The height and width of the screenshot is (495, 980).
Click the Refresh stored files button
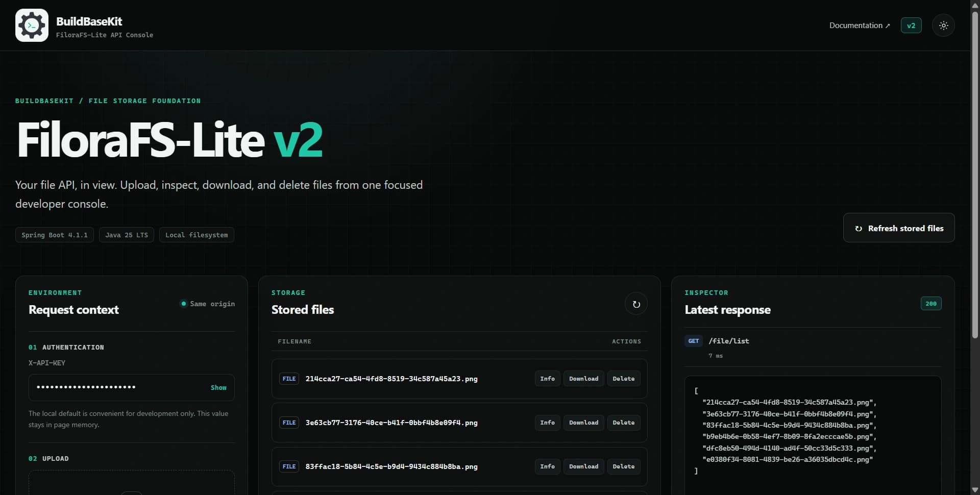tap(899, 228)
